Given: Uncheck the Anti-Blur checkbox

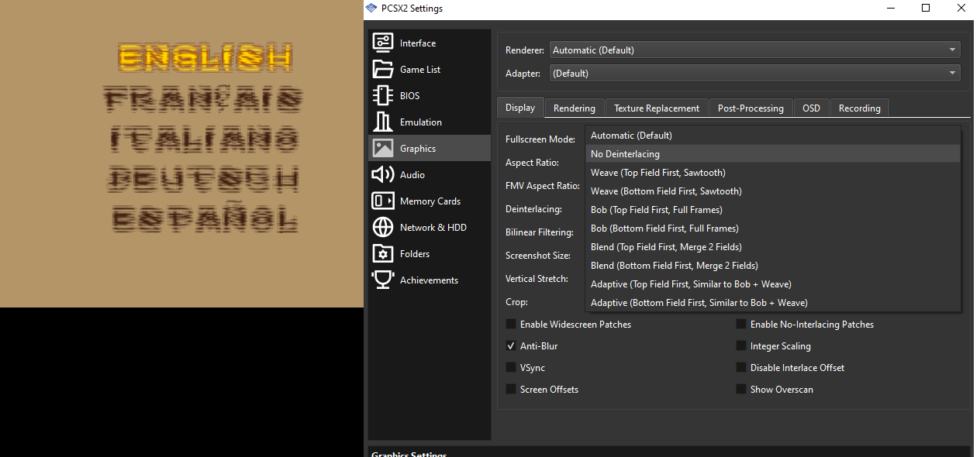Looking at the screenshot, I should coord(511,346).
